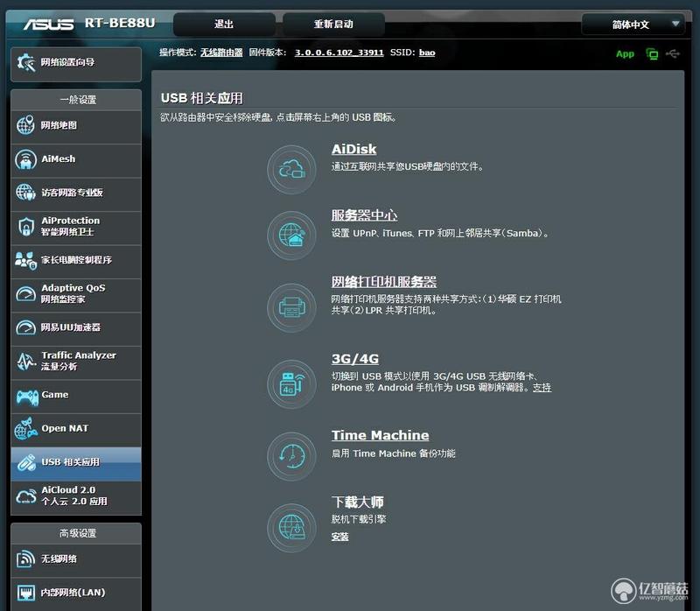This screenshot has height=611, width=700.
Task: Click the Server Center globe-house icon
Action: pos(291,235)
